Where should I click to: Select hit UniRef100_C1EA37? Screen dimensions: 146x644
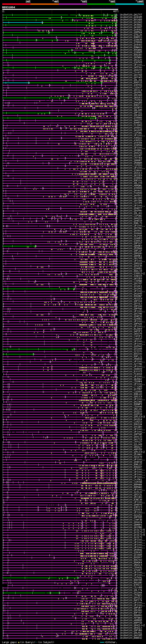[x=131, y=87]
